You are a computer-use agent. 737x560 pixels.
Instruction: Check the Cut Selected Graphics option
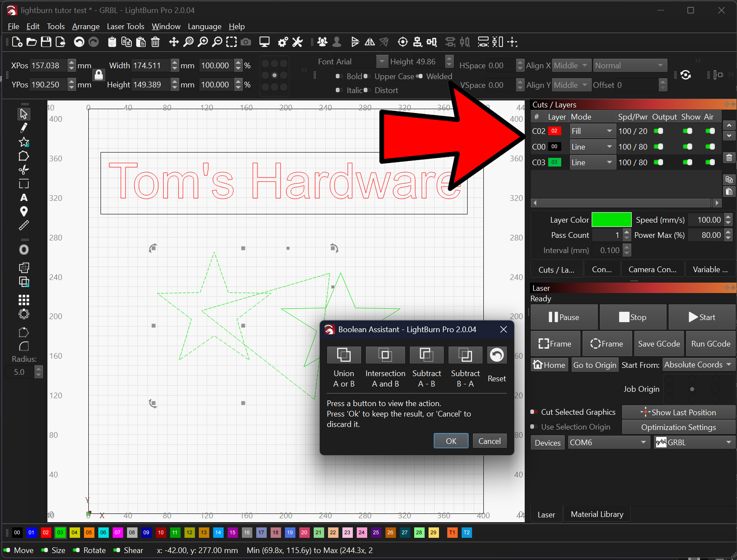pyautogui.click(x=533, y=411)
